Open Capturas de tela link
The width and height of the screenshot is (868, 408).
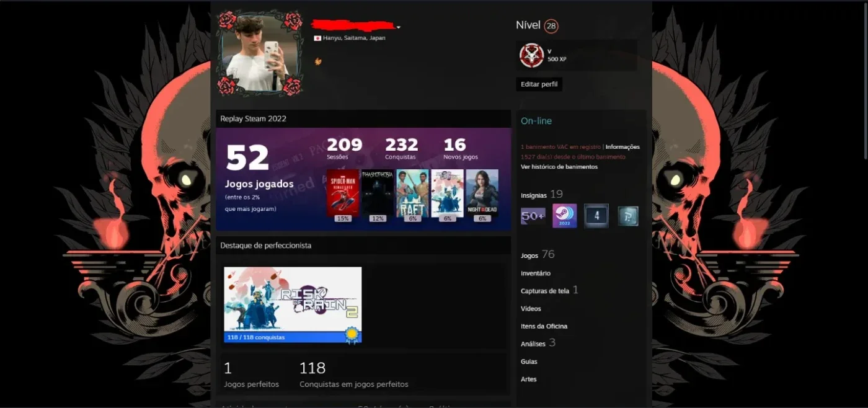tap(549, 290)
